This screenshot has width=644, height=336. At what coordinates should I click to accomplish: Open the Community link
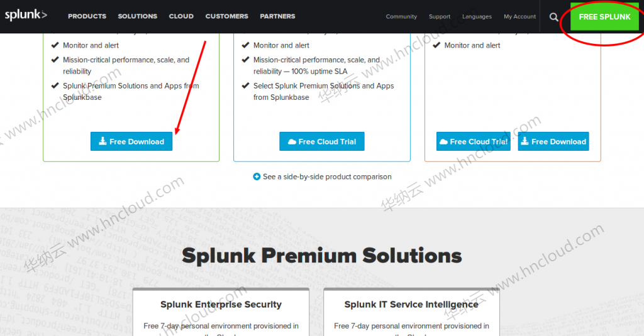(x=401, y=16)
